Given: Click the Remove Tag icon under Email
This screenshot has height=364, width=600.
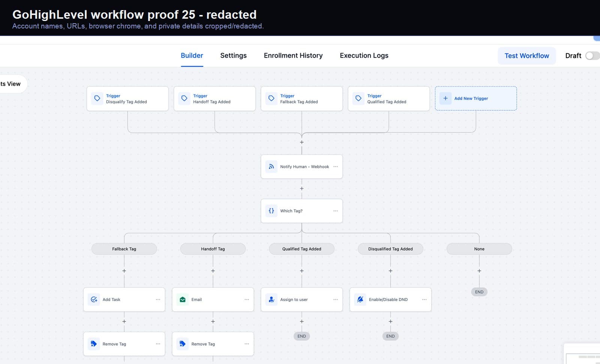Looking at the screenshot, I should tap(183, 344).
